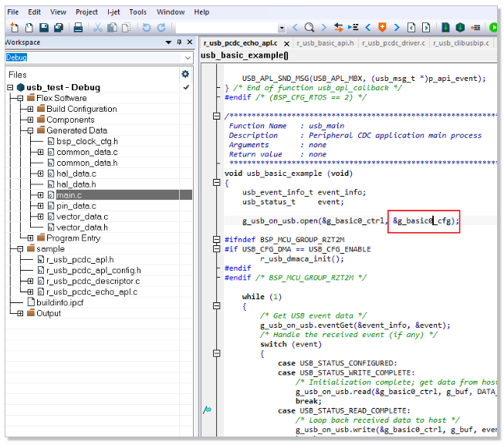Create a new document with the toolbar icon
The width and height of the screenshot is (504, 445).
(14, 28)
